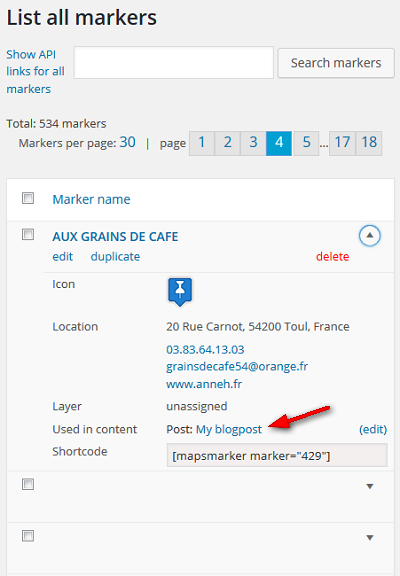The image size is (400, 576).
Task: Go to page 5 of markers
Action: tap(306, 143)
